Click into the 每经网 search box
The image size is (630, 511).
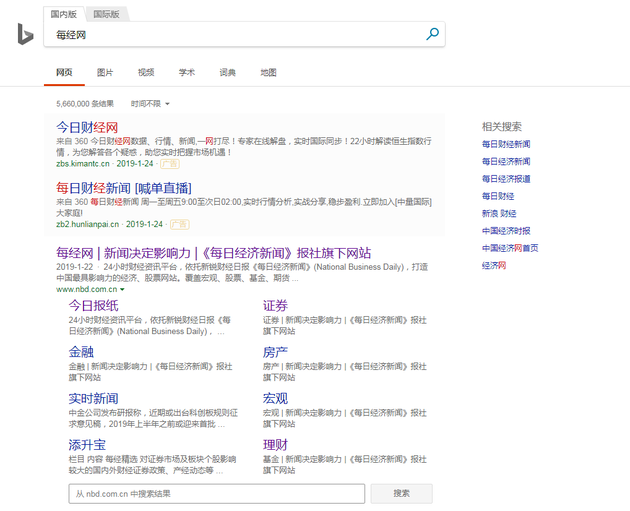[x=230, y=34]
